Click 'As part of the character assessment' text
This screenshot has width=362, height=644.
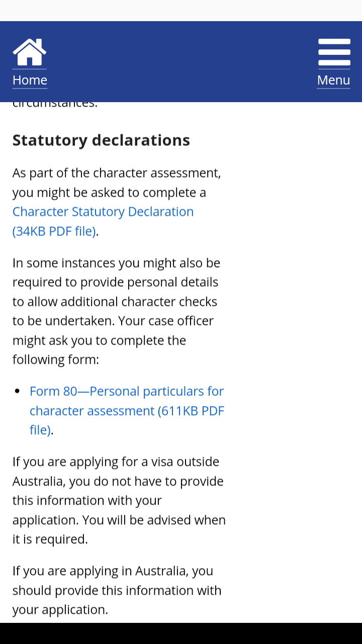coord(117,173)
